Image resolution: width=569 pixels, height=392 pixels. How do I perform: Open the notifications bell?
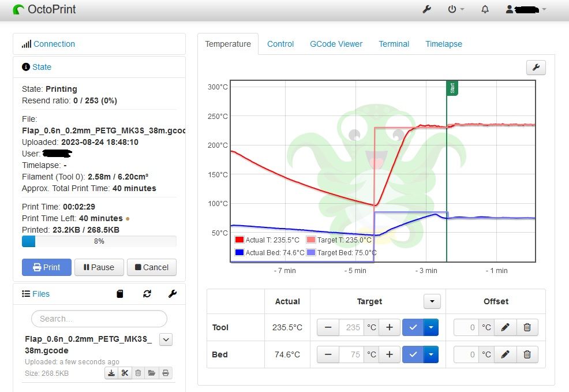(485, 9)
